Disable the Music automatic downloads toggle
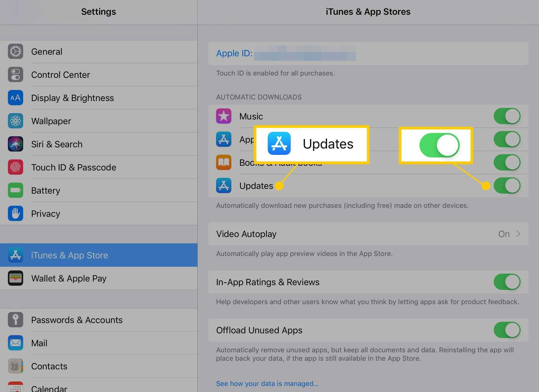The image size is (539, 392). (x=506, y=116)
